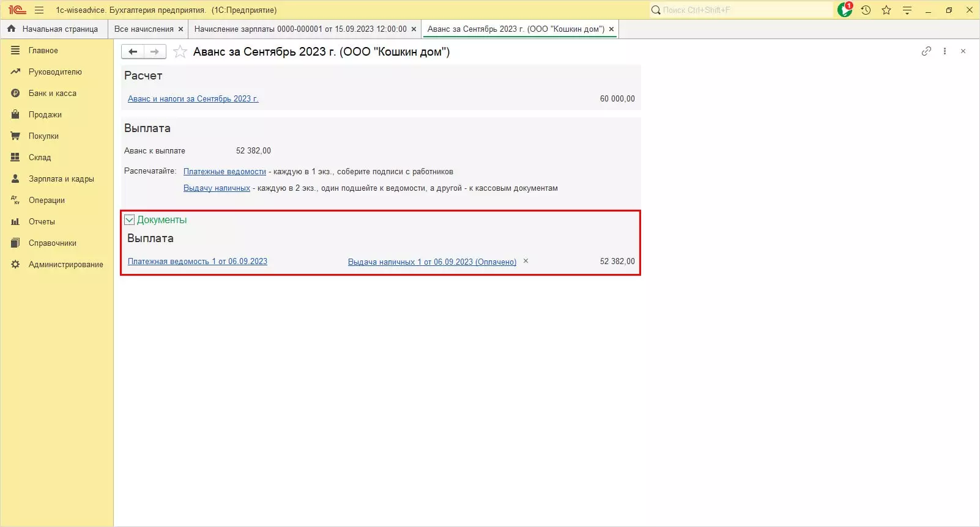The image size is (980, 527).
Task: Go back with the left arrow button
Action: [x=132, y=51]
